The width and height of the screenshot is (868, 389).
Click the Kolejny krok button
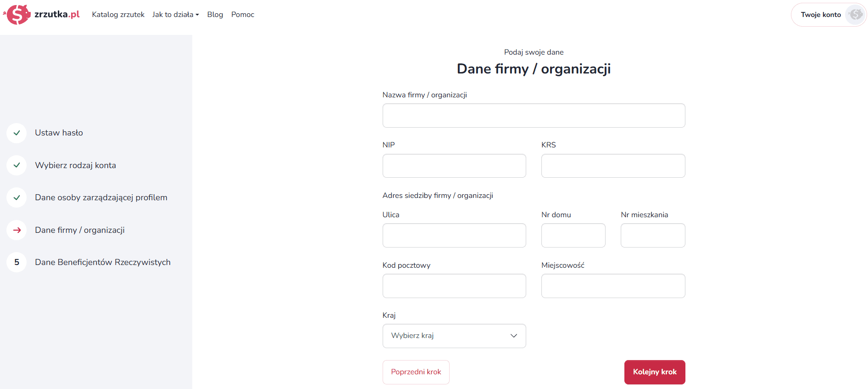pyautogui.click(x=655, y=372)
